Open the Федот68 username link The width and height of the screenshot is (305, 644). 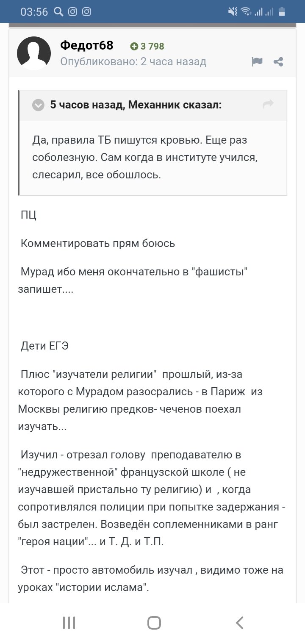pyautogui.click(x=87, y=46)
